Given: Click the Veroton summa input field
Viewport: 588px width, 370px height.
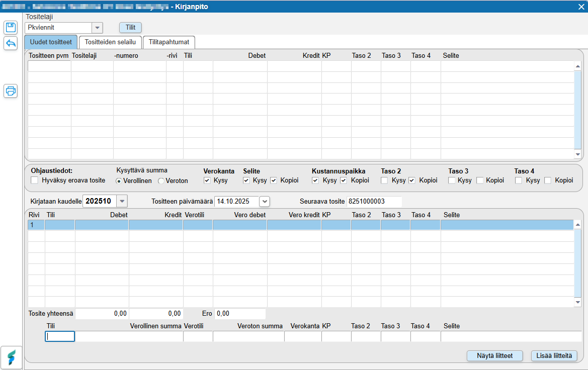Looking at the screenshot, I should [248, 336].
